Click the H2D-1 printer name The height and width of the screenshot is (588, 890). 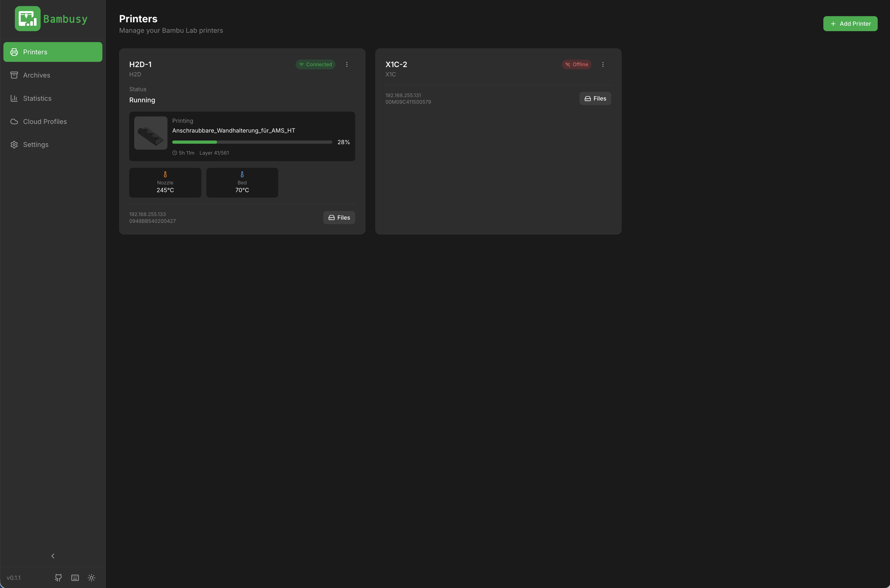click(140, 65)
